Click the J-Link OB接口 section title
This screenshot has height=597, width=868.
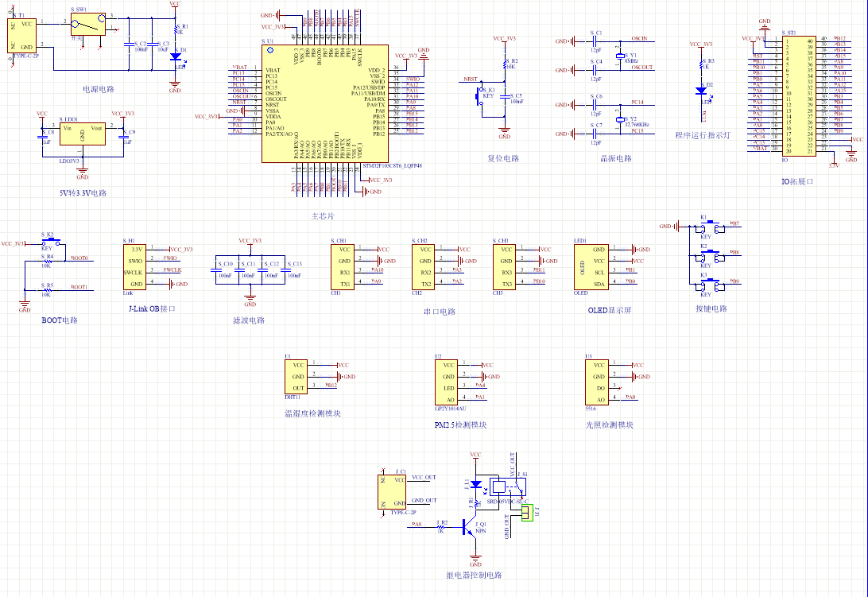(152, 308)
